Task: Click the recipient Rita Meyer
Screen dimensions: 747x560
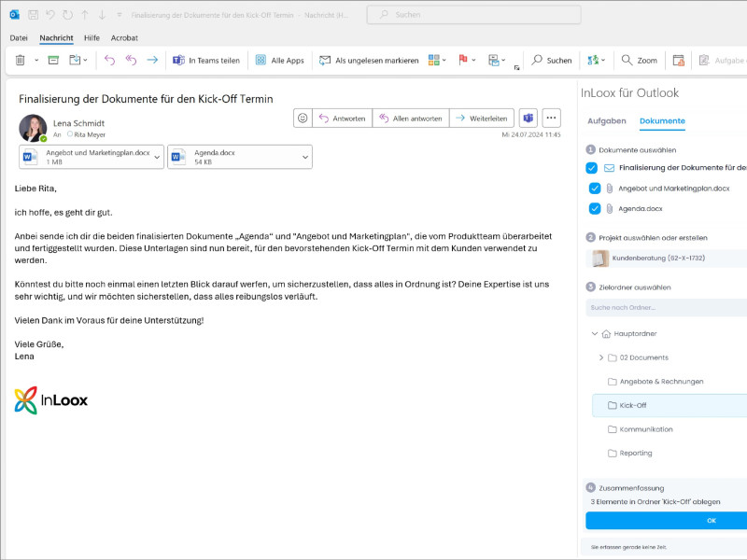Action: [90, 134]
